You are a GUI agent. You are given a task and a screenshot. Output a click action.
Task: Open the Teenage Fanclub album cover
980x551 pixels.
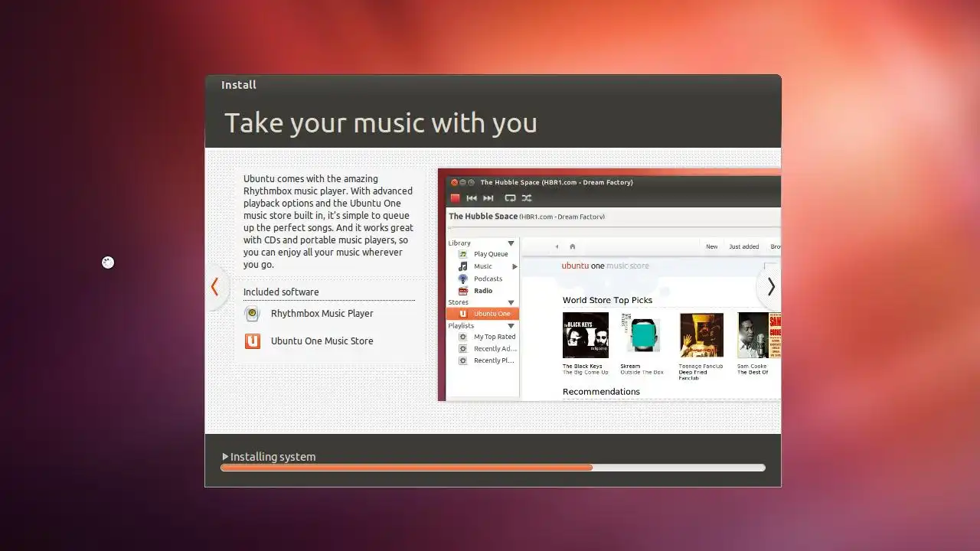coord(701,335)
